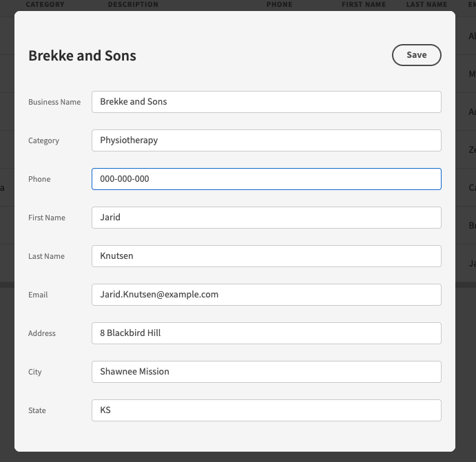476x462 pixels.
Task: Click the DESCRIPTION column header in background table
Action: click(x=133, y=4)
